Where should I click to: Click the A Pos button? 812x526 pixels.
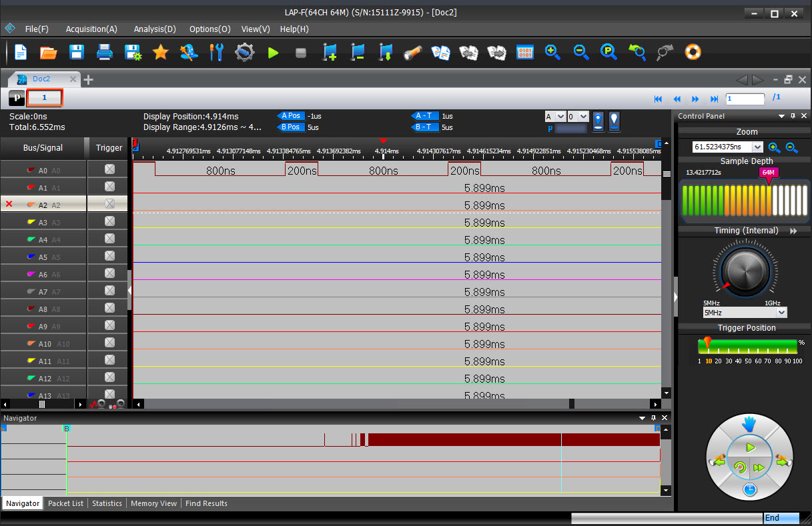[291, 116]
